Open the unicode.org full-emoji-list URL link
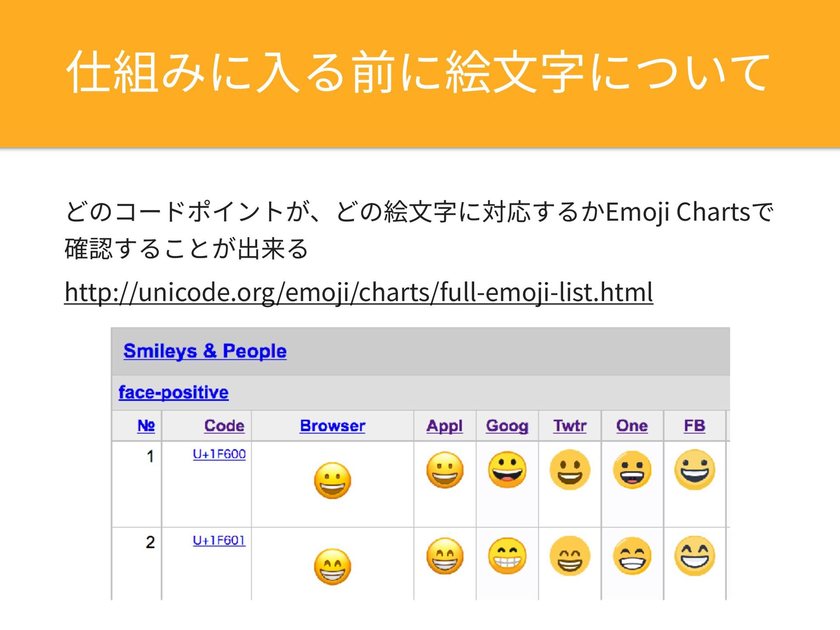 pos(359,292)
